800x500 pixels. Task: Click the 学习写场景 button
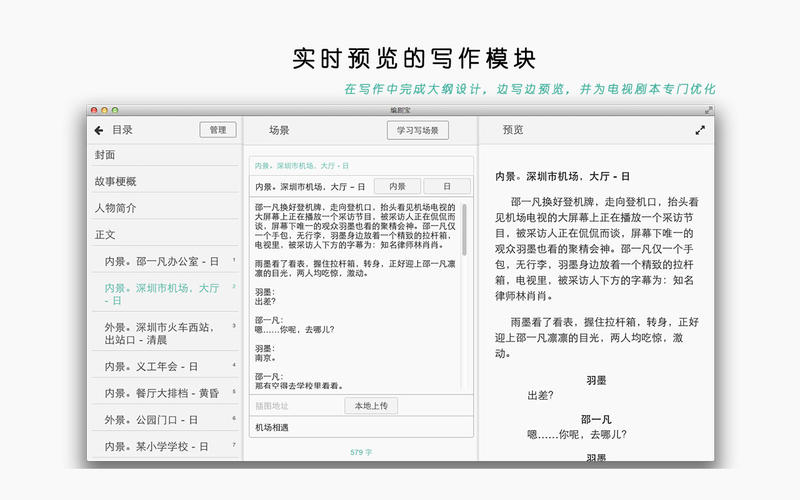tap(418, 130)
